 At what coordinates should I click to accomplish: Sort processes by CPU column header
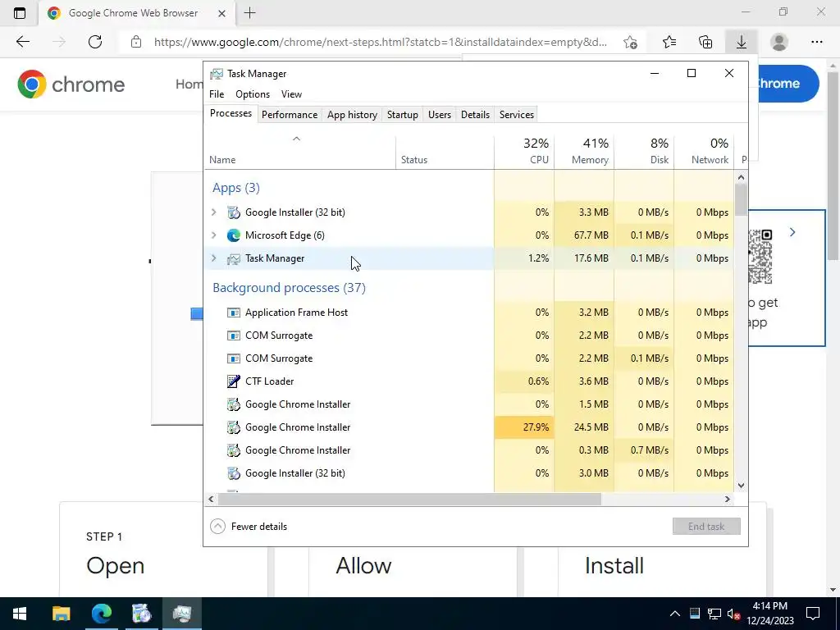click(x=524, y=152)
